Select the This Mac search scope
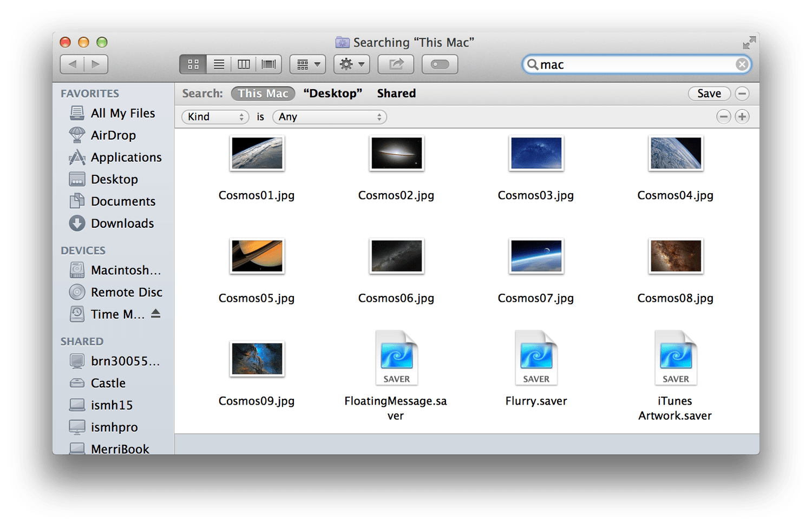The width and height of the screenshot is (812, 527). (263, 94)
